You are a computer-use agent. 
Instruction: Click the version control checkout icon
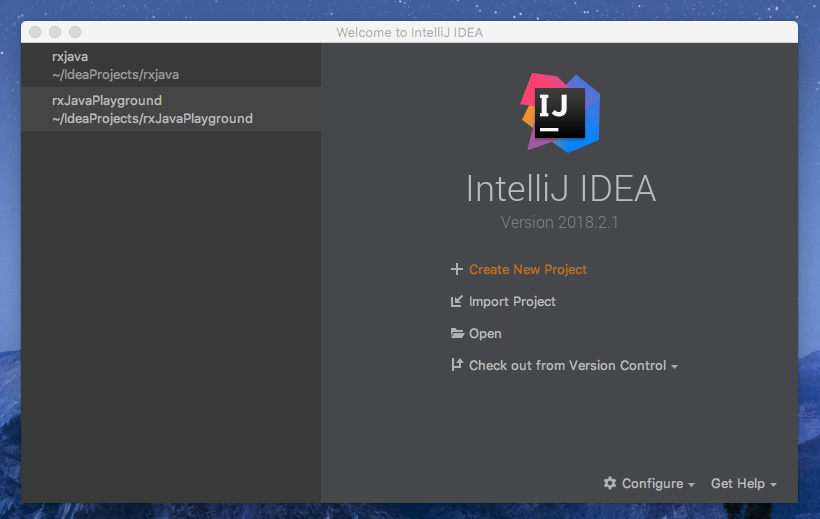457,365
